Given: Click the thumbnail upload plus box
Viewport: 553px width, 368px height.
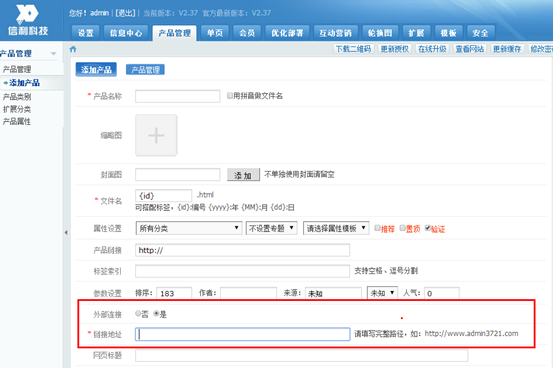Looking at the screenshot, I should 156,135.
